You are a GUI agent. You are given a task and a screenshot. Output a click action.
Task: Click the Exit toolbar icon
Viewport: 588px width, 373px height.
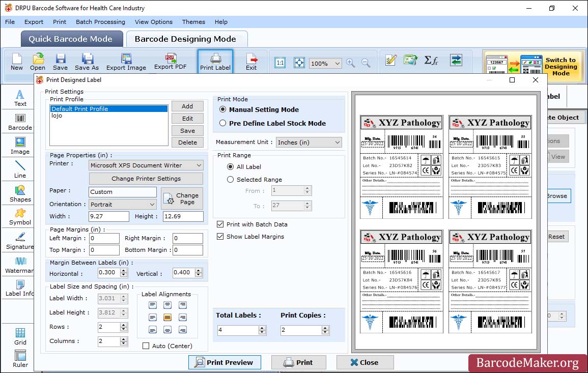pyautogui.click(x=251, y=62)
